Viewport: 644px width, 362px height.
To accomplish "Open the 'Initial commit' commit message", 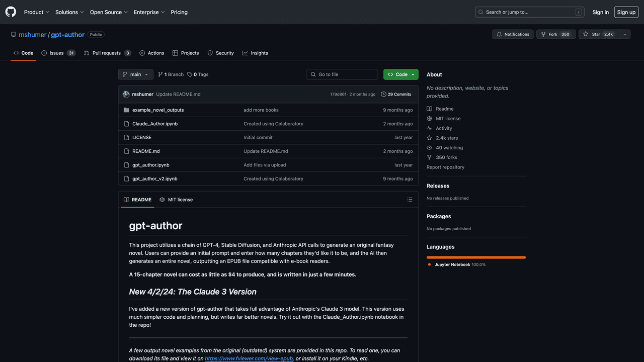I will coord(258,137).
